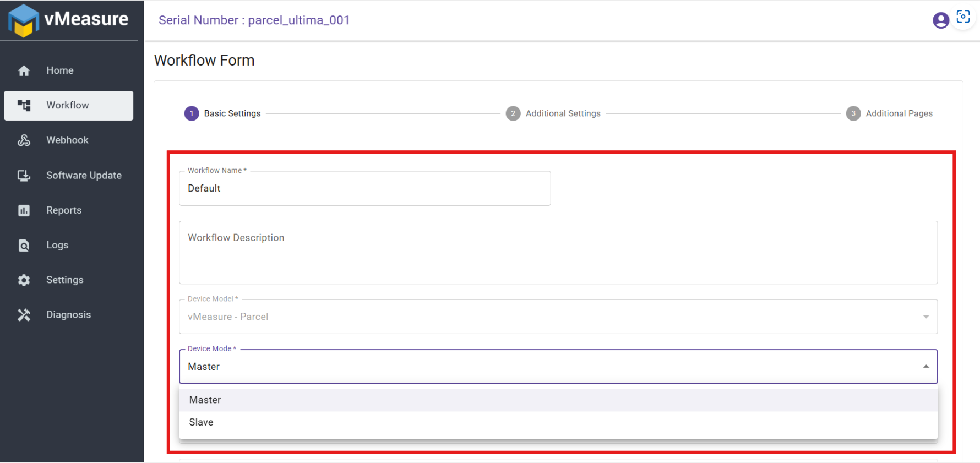
Task: Open the user account profile icon
Action: (940, 20)
